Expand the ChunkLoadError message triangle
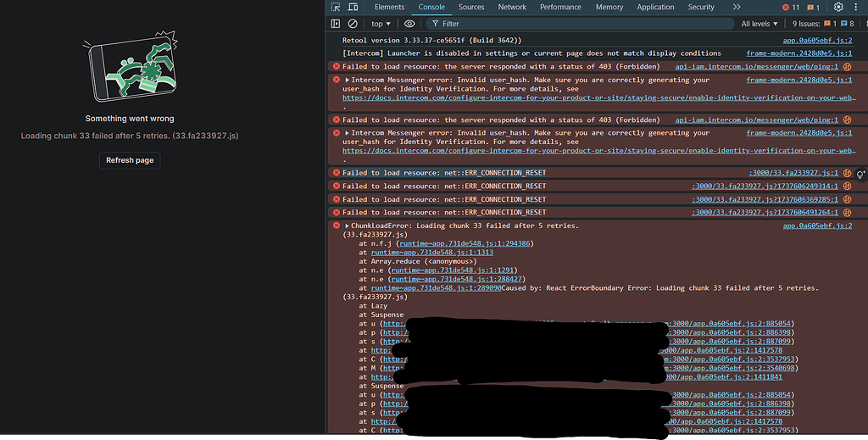The height and width of the screenshot is (440, 868). [347, 226]
